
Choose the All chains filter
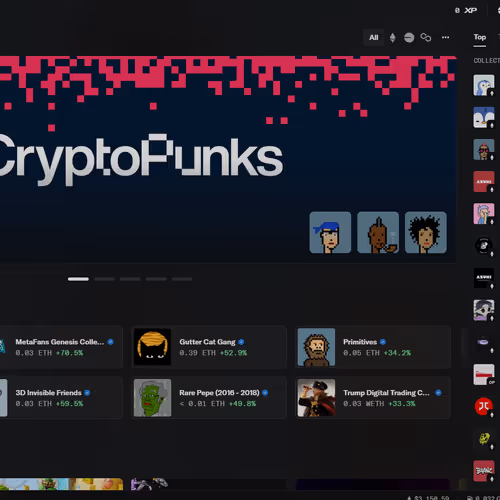coord(374,38)
